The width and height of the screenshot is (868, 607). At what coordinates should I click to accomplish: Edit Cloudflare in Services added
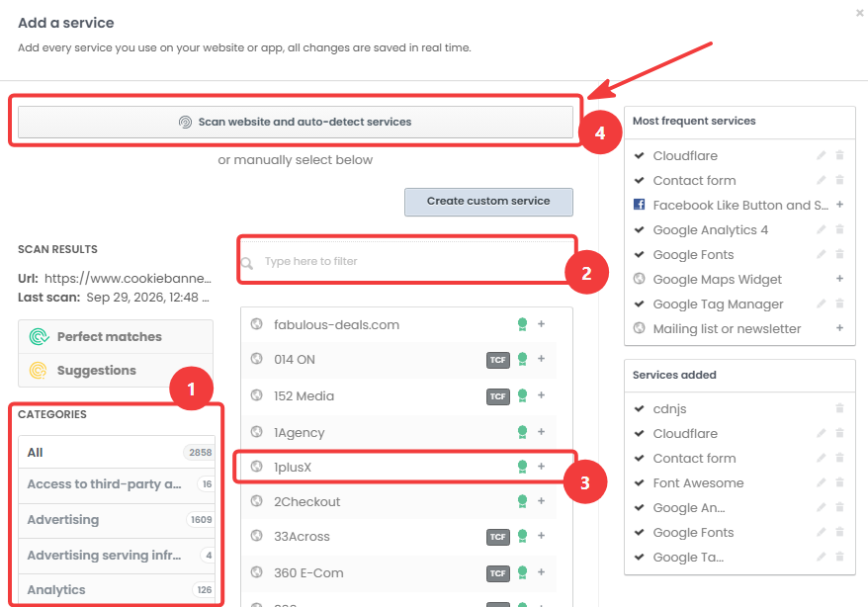click(x=821, y=433)
